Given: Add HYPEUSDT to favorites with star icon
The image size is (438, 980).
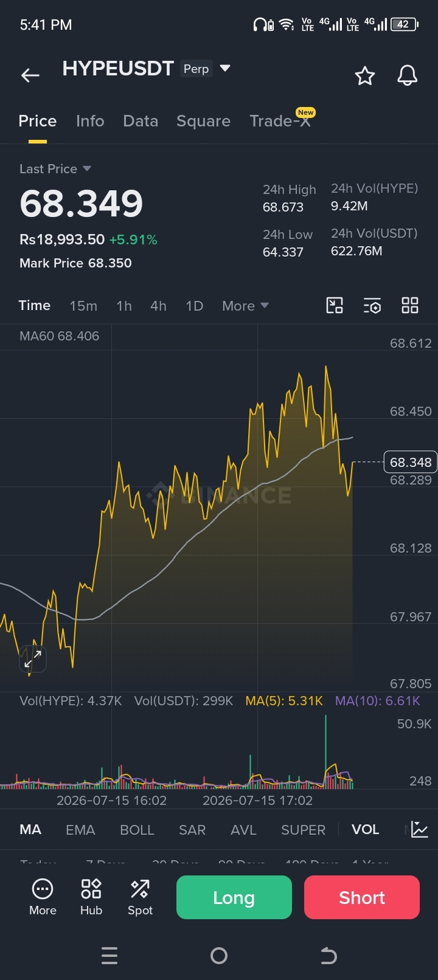Looking at the screenshot, I should [365, 76].
